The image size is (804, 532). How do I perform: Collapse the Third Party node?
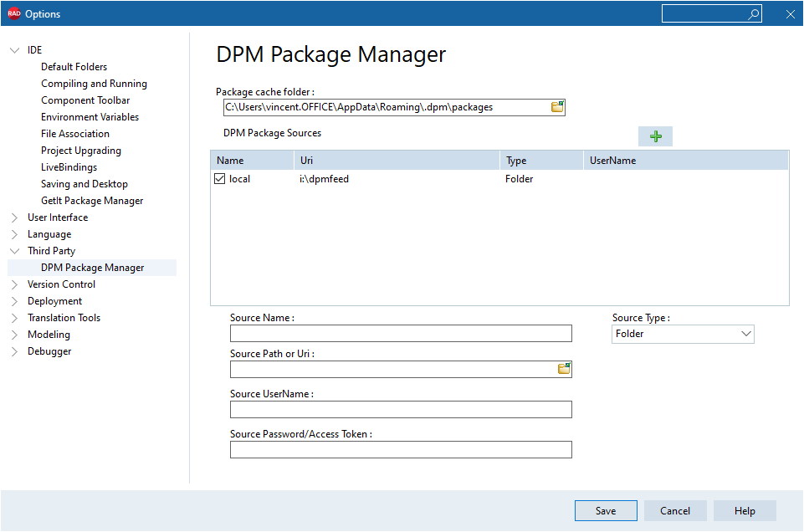[14, 251]
